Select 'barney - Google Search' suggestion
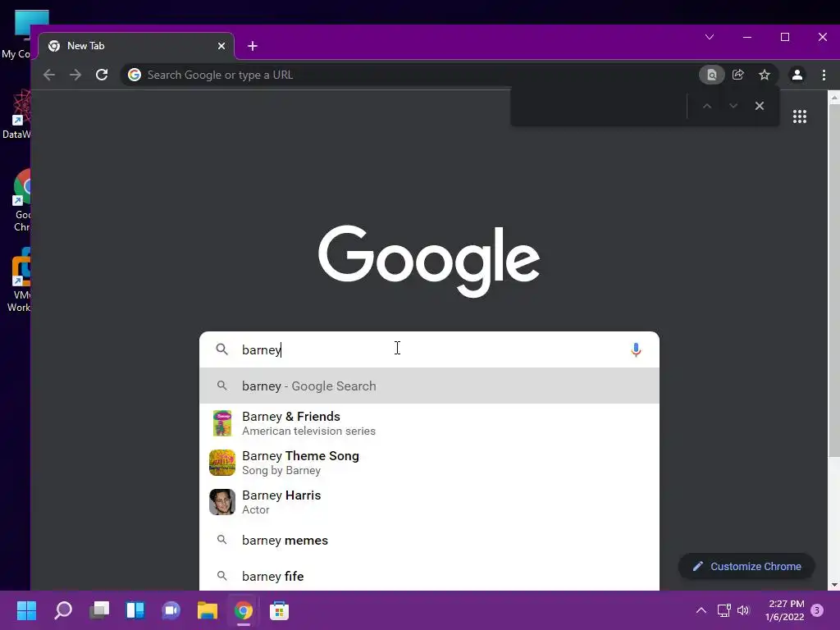Viewport: 840px width, 630px height. [429, 386]
